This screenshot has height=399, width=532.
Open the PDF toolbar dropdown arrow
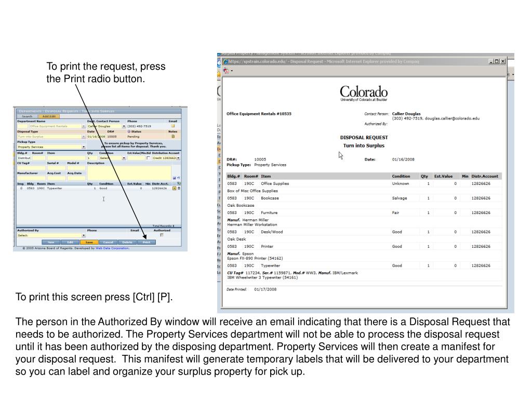tap(232, 71)
